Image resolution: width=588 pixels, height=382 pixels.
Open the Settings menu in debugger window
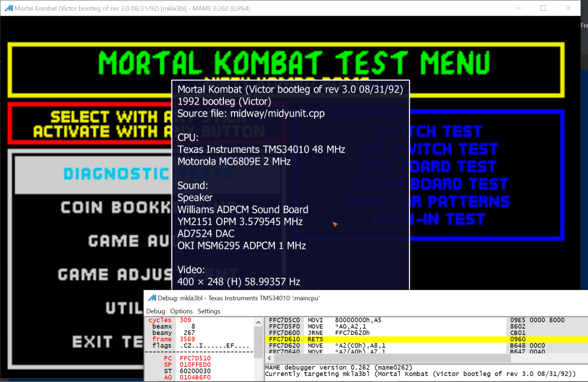coord(209,311)
